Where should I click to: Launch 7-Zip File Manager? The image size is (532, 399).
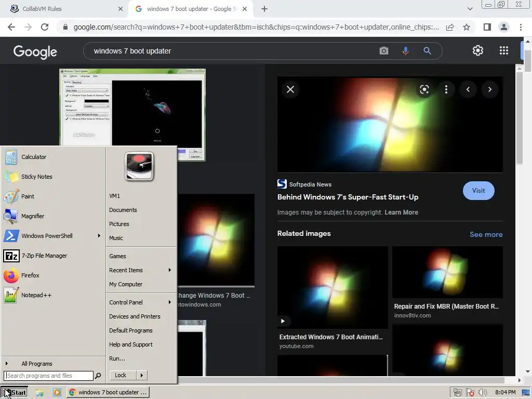[53, 256]
